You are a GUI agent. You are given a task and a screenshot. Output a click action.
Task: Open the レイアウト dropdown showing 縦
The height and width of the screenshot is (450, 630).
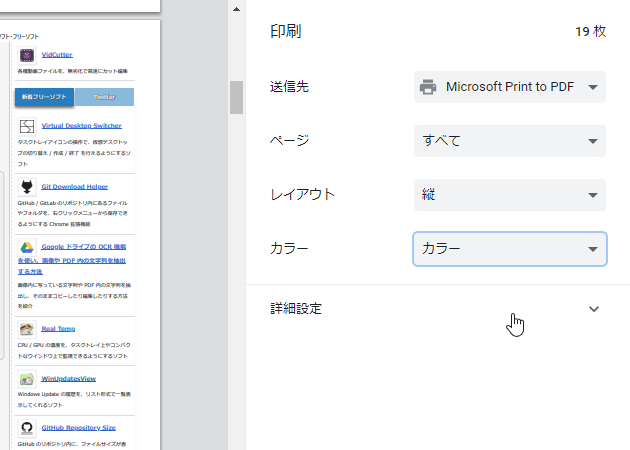509,195
